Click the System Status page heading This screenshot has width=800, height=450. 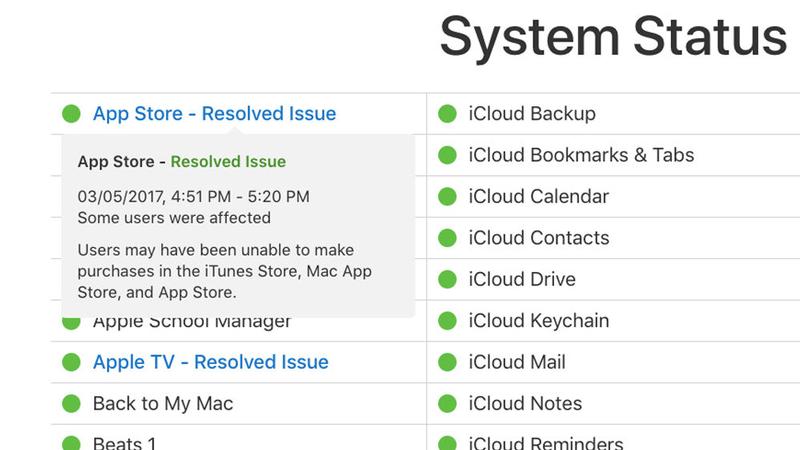(x=613, y=38)
